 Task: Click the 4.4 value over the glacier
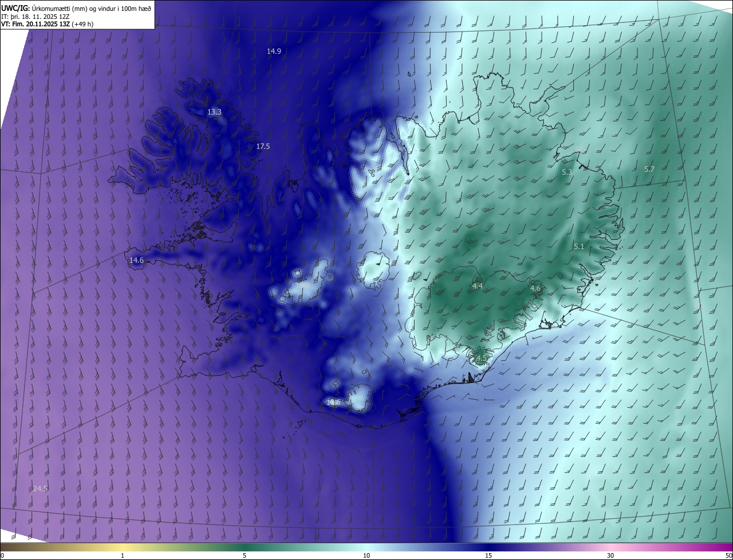(478, 286)
